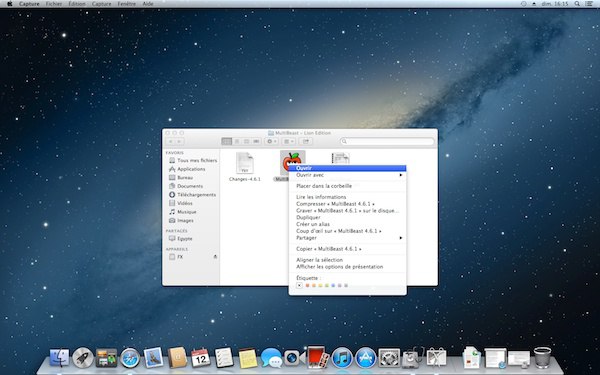Launch Launchpad rocket icon in Dock

click(x=83, y=358)
